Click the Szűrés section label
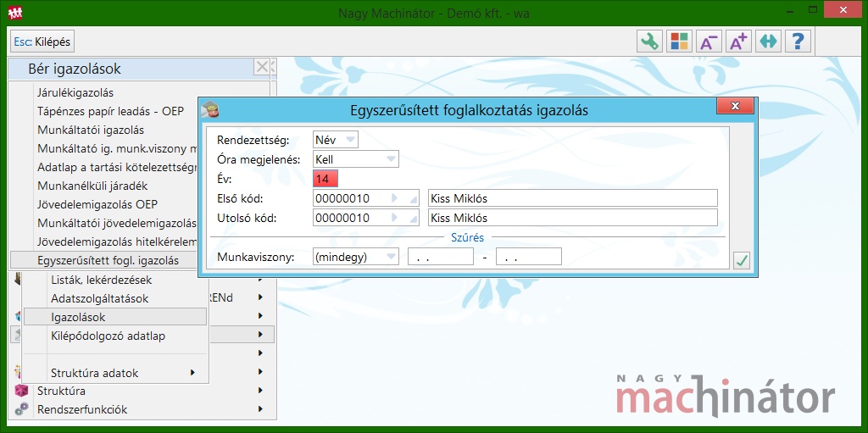 tap(467, 237)
